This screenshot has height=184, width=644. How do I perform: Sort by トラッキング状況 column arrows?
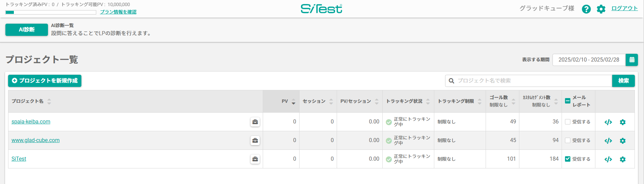click(x=428, y=101)
